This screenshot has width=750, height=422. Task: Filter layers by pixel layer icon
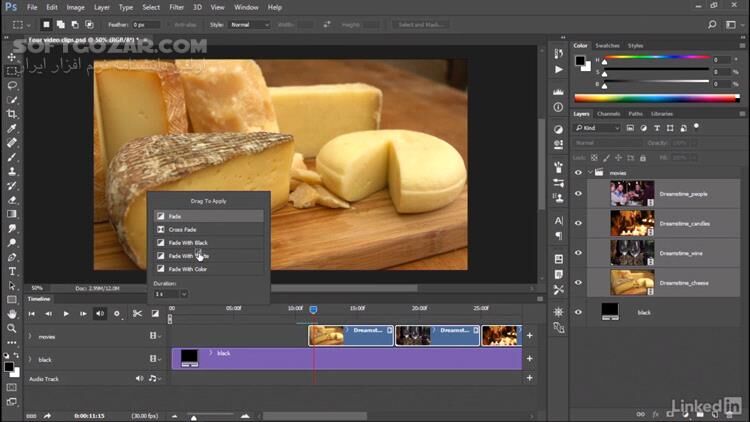(x=630, y=128)
